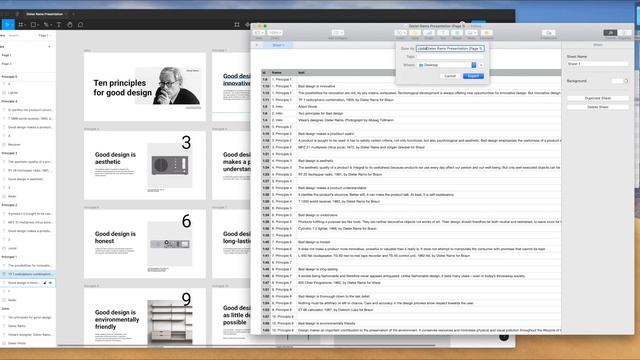640x360 pixels.
Task: Click the Delete Sheet button
Action: (x=598, y=107)
